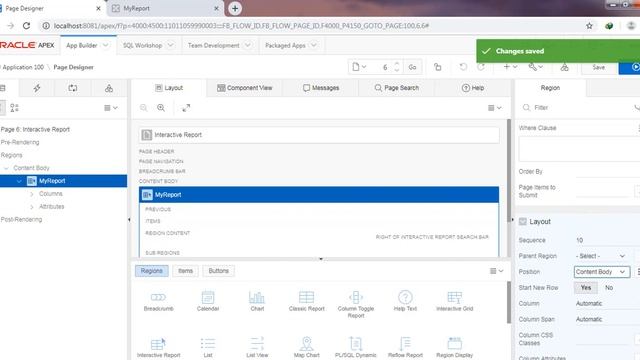Select the Chart region type

(x=257, y=301)
